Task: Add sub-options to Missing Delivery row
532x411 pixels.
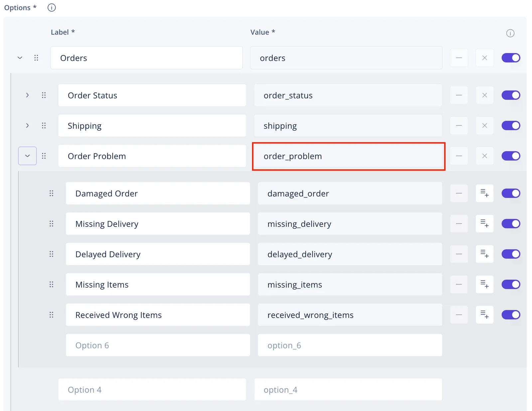Action: (484, 224)
